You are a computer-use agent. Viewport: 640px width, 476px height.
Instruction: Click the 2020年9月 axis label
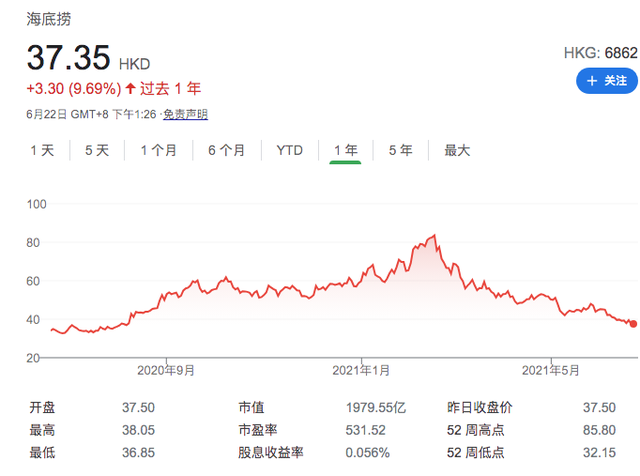pyautogui.click(x=166, y=371)
